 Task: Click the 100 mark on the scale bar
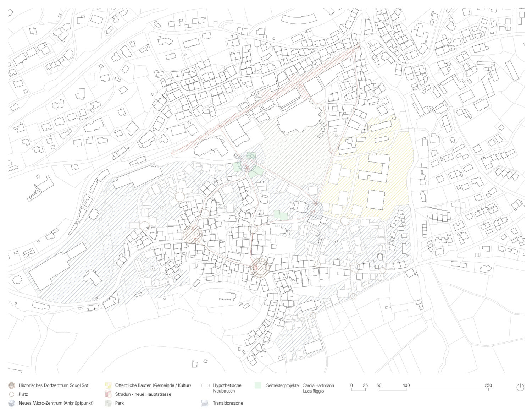pos(406,385)
